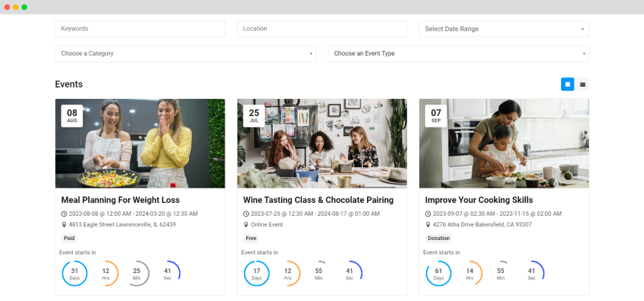The width and height of the screenshot is (644, 301).
Task: Click clock icon on Wine Tasting card
Action: [246, 214]
